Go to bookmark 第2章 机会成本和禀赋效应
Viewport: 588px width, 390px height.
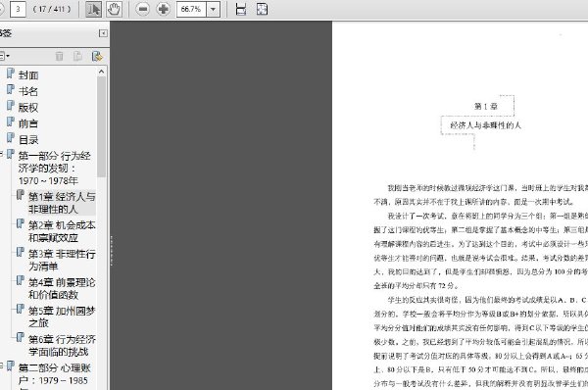pos(62,231)
